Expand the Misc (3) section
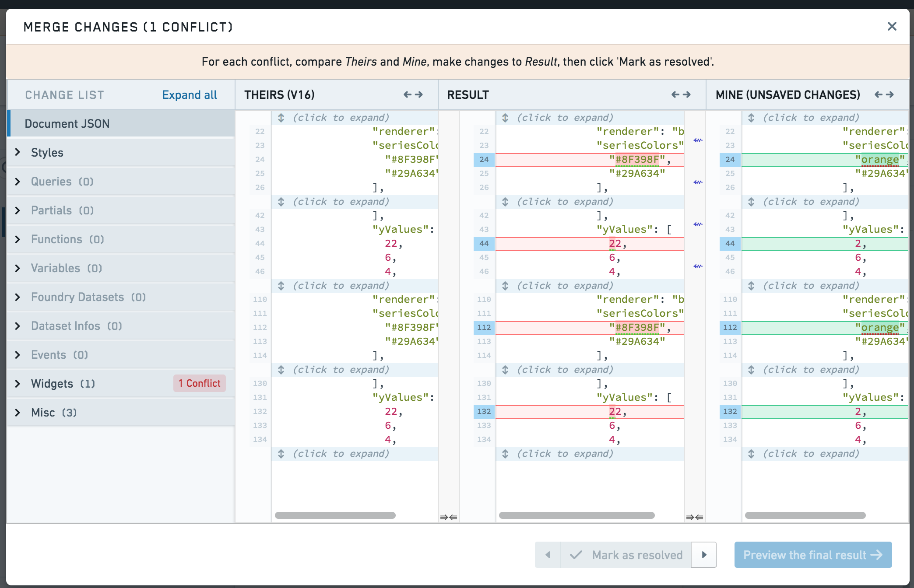 (x=18, y=412)
